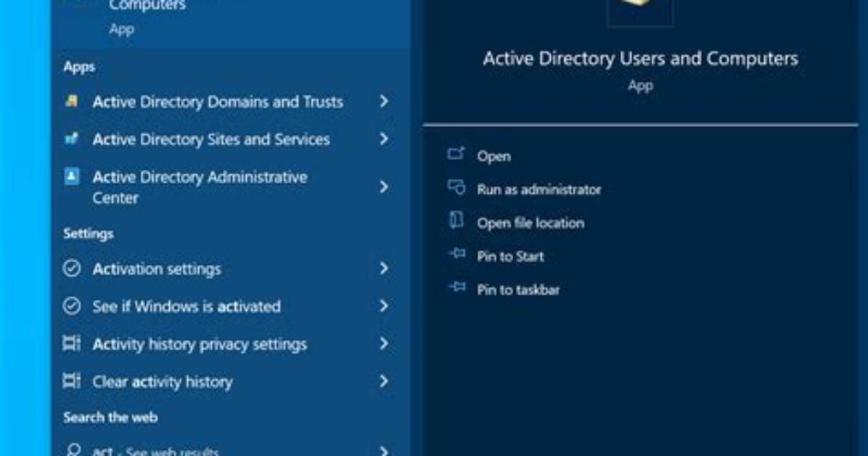The height and width of the screenshot is (456, 868).
Task: Click the Open action icon
Action: coord(456,153)
